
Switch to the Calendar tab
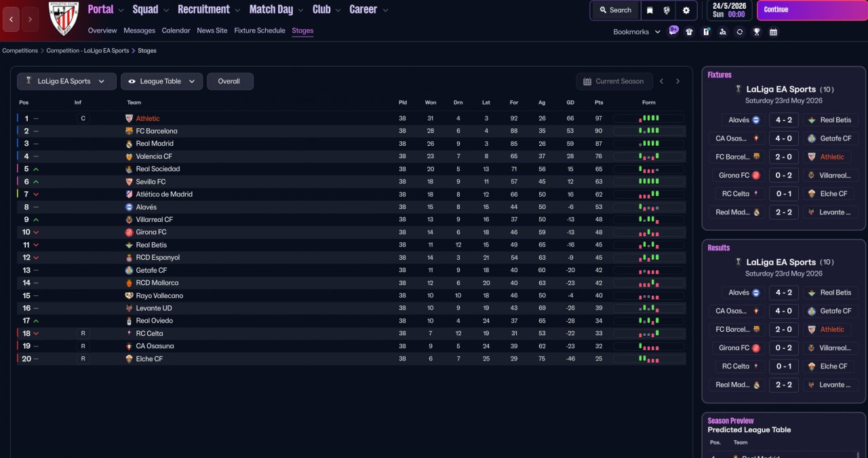176,31
